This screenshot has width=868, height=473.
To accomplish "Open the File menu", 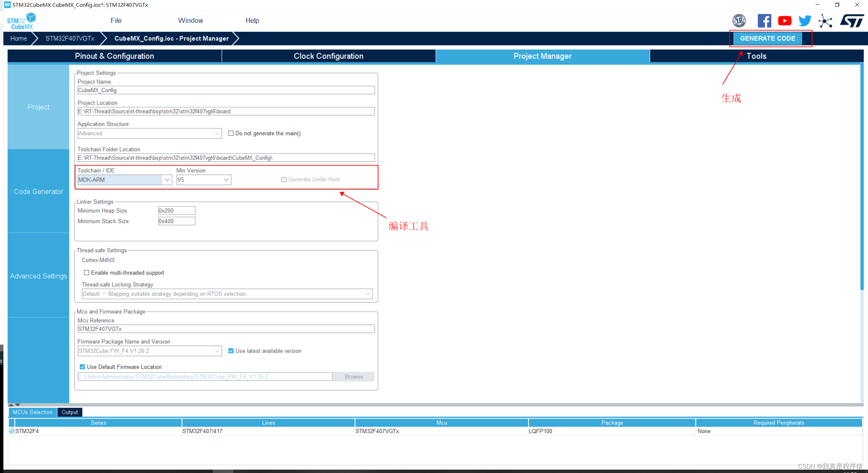I will (x=116, y=21).
